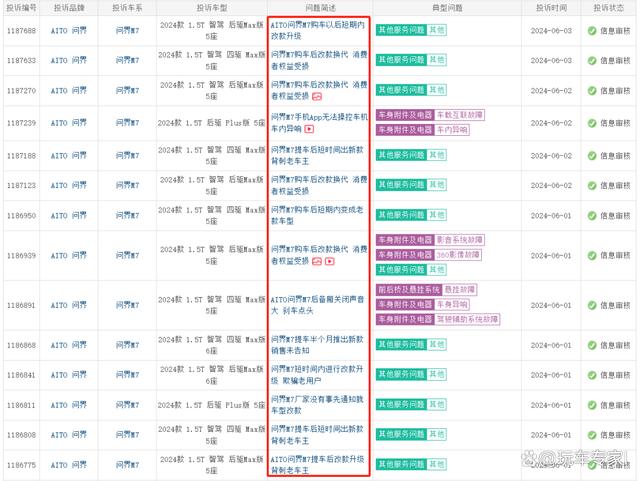Click the six-seat model cell for complaint 1186868

[x=211, y=345]
